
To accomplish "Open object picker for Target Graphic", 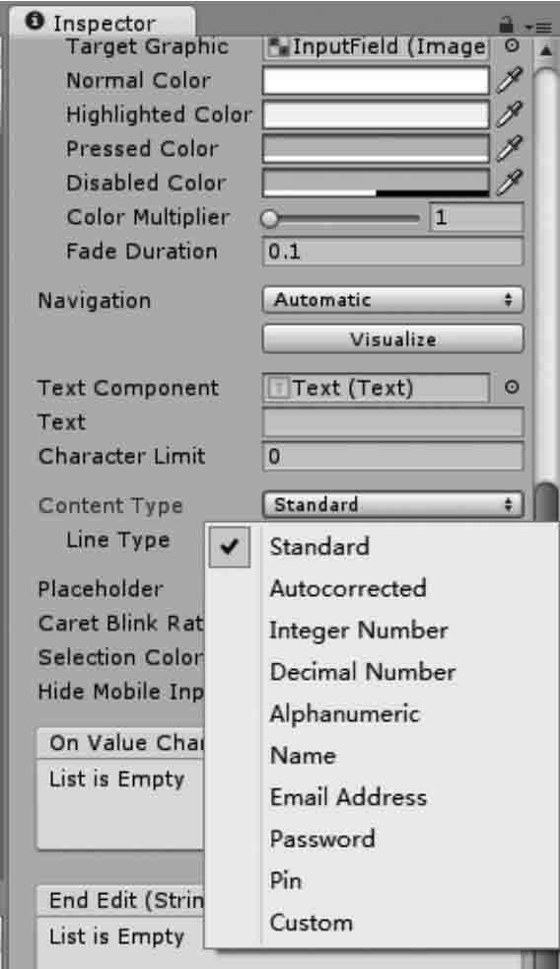I will click(512, 45).
